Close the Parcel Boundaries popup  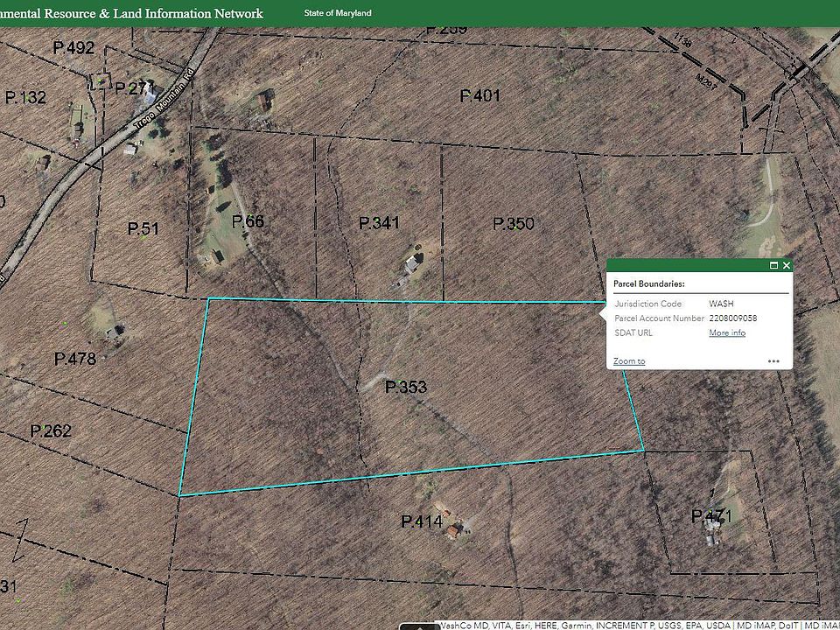pyautogui.click(x=787, y=265)
